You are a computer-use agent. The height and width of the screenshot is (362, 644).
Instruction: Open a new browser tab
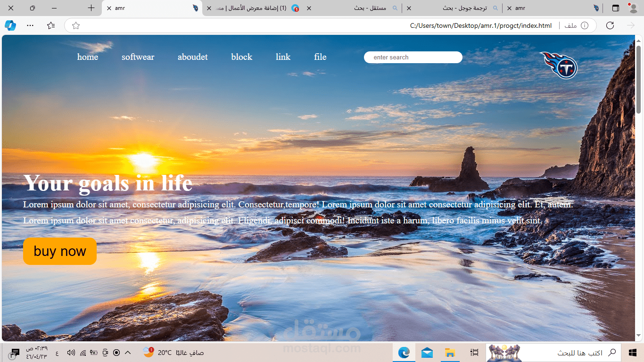pyautogui.click(x=91, y=8)
